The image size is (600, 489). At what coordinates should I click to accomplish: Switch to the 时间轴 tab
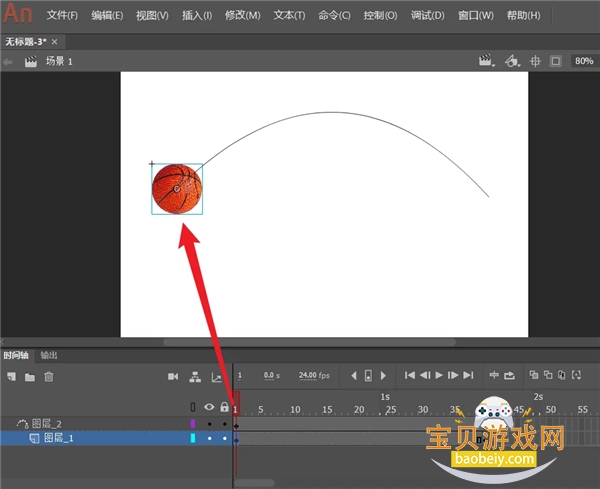pyautogui.click(x=16, y=355)
